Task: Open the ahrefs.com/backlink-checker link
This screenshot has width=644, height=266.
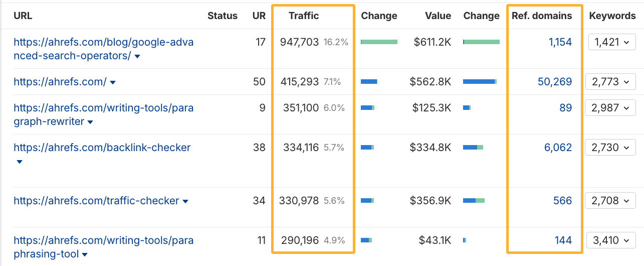Action: click(102, 148)
